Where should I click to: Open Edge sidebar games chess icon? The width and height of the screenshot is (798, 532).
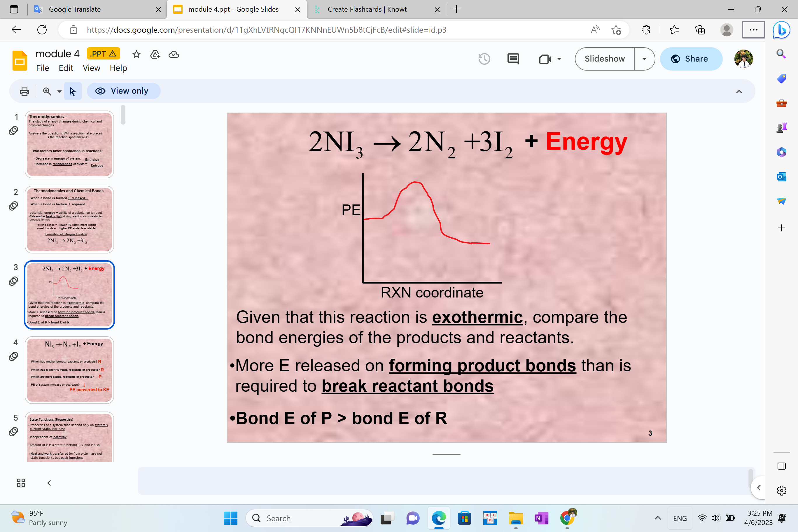tap(781, 128)
